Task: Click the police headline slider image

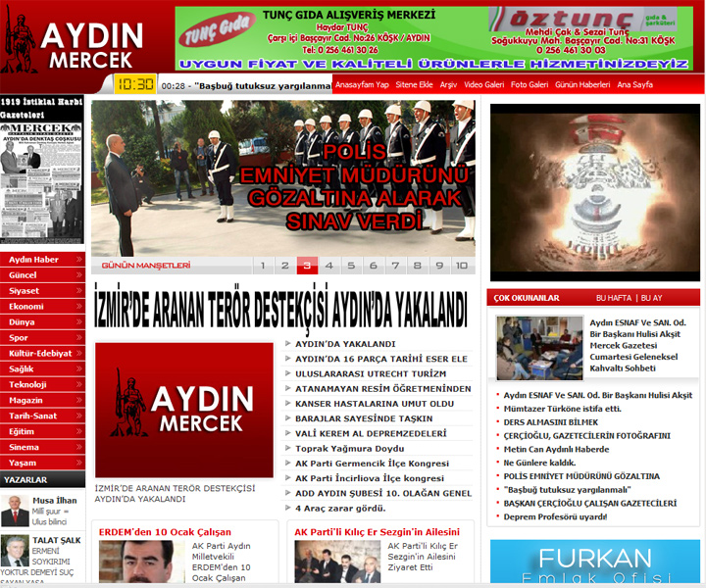Action: 282,178
